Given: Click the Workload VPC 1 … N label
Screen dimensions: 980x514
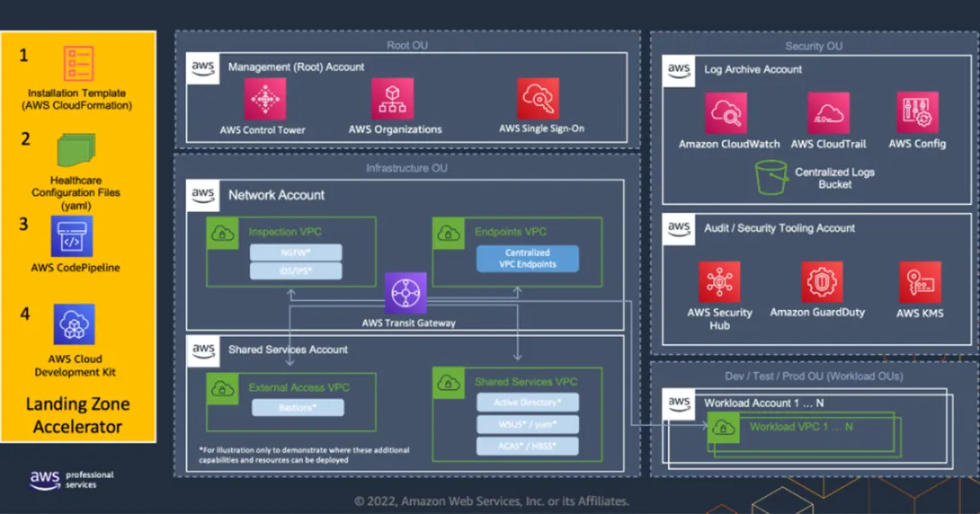Looking at the screenshot, I should coord(800,427).
